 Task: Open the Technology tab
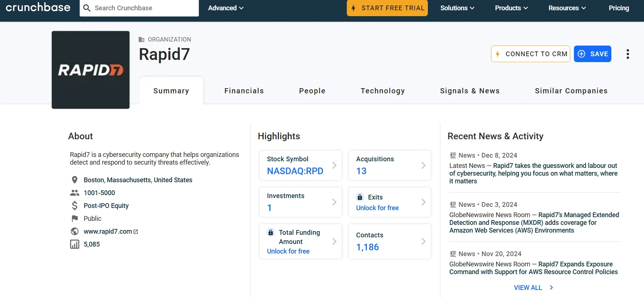(383, 91)
